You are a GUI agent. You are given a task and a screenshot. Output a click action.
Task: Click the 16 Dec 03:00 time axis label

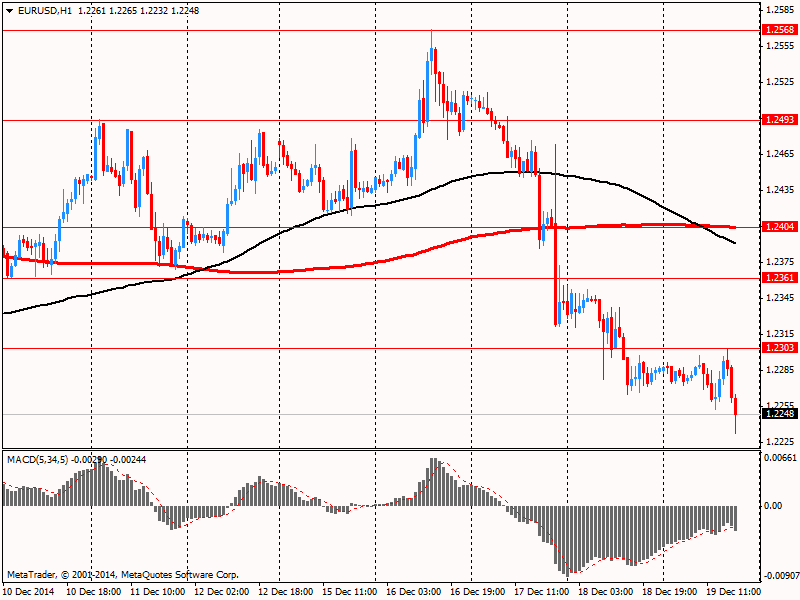pyautogui.click(x=413, y=592)
